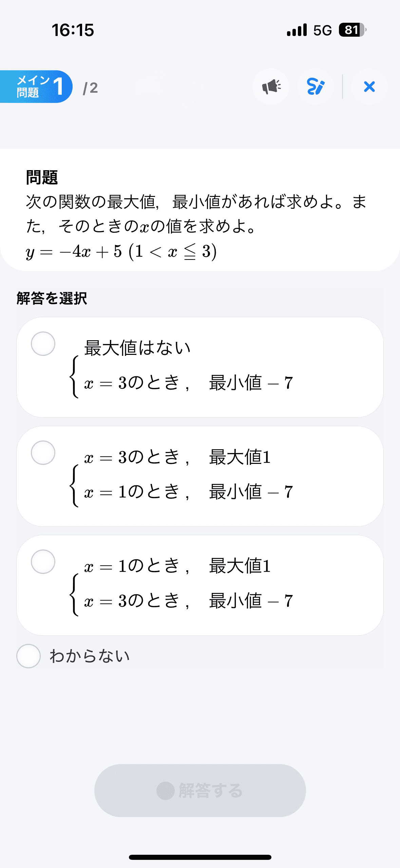Tap the メイン問題 1 badge
This screenshot has height=868, width=400.
click(36, 87)
